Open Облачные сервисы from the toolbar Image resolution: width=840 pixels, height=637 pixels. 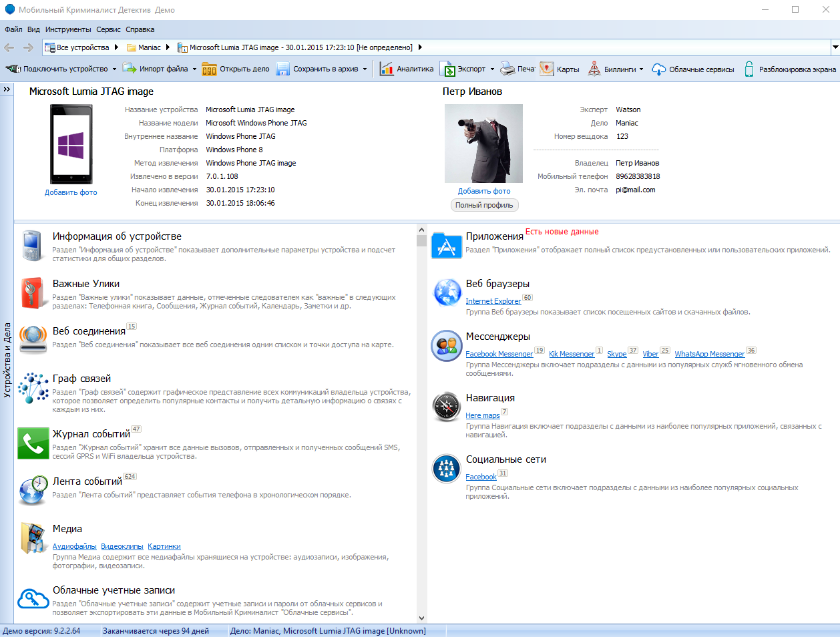[693, 69]
